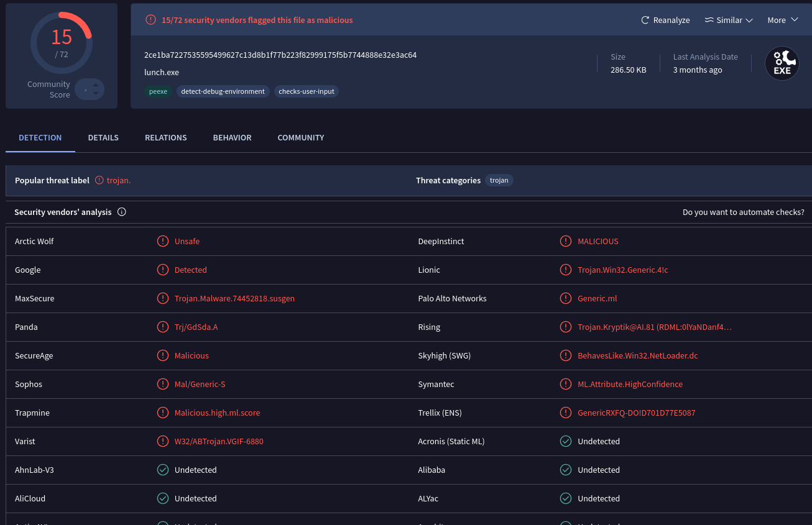Click Palo Alto Networks' Generic.ml result
812x525 pixels.
(597, 298)
